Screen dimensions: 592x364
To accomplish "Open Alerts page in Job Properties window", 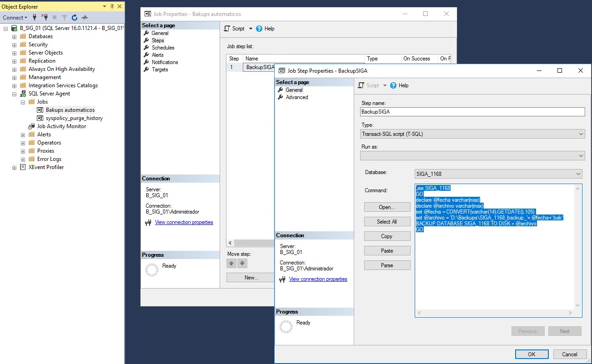I will (157, 55).
